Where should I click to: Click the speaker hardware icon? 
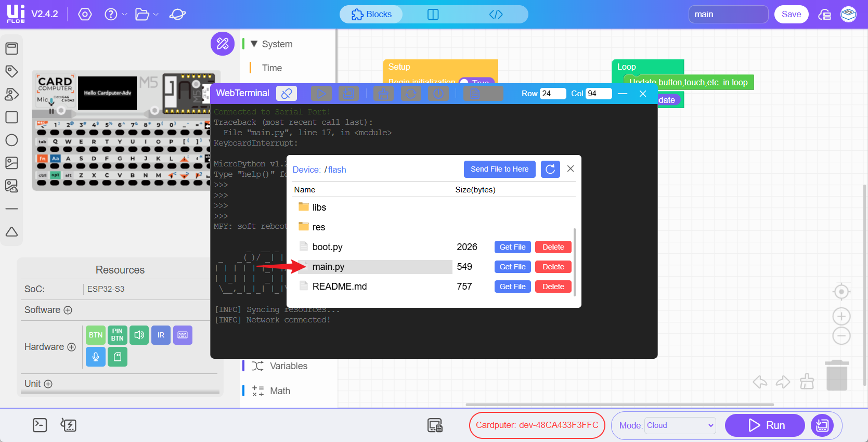coord(139,335)
